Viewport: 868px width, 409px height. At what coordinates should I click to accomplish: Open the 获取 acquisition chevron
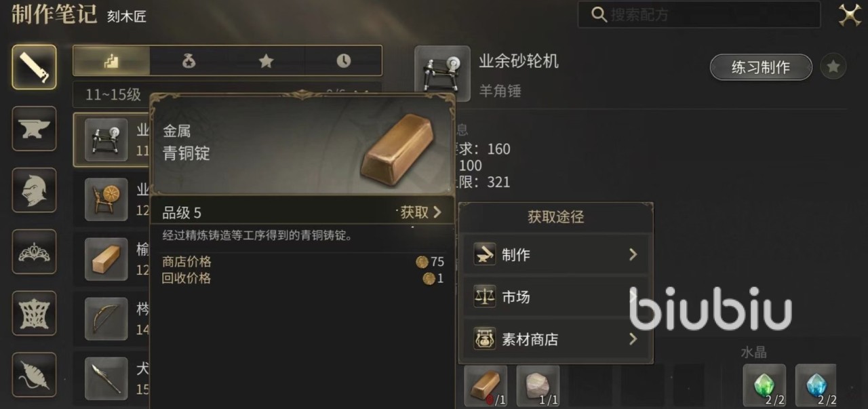[420, 212]
